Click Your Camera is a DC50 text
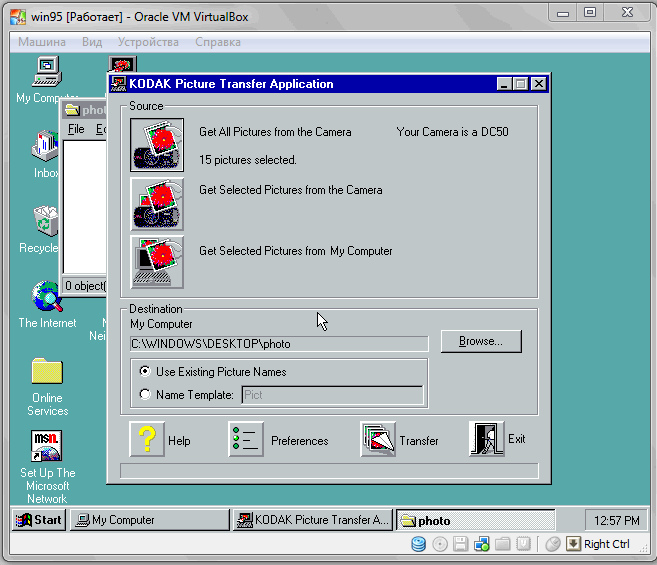657x565 pixels. click(x=452, y=132)
